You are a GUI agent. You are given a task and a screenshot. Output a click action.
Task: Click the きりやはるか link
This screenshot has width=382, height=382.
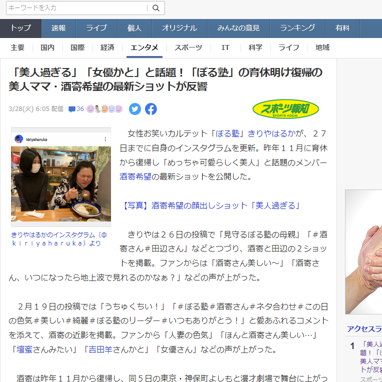point(272,134)
